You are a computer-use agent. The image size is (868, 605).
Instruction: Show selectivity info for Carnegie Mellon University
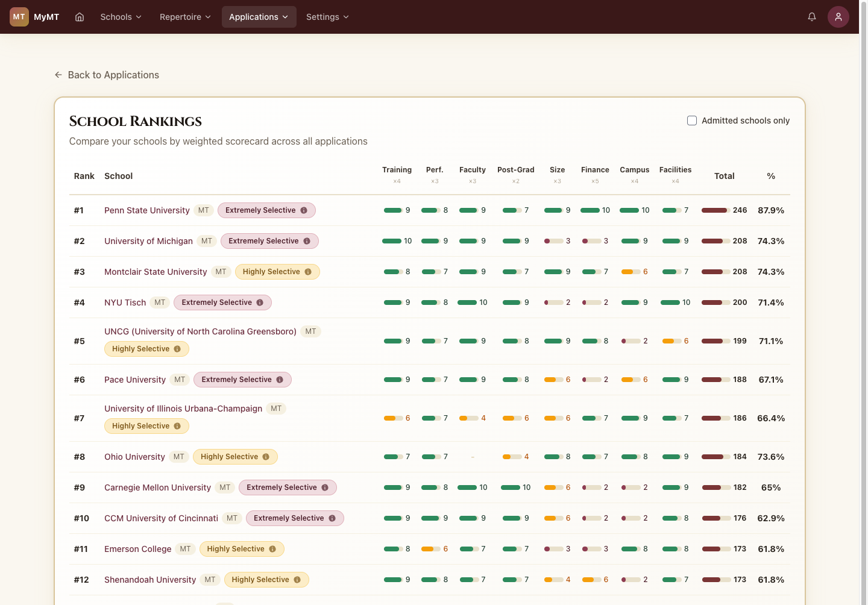(325, 487)
